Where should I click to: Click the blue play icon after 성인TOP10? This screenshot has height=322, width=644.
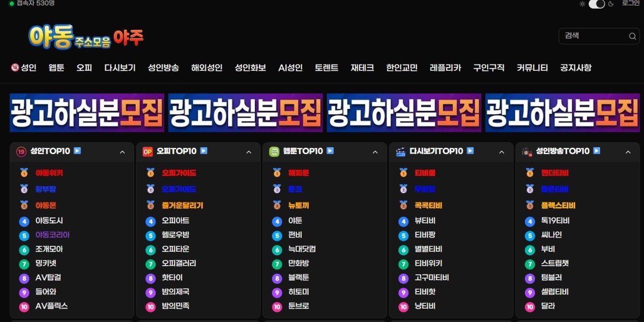(x=77, y=151)
